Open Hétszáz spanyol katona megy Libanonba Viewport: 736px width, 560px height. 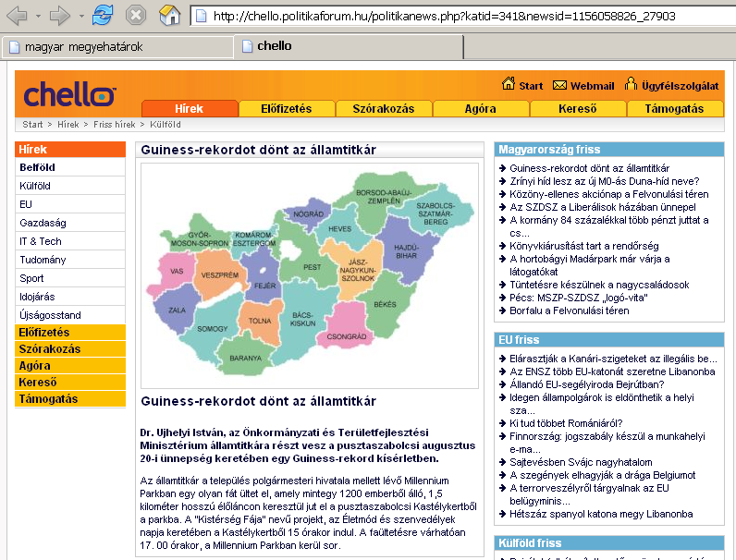tap(601, 514)
